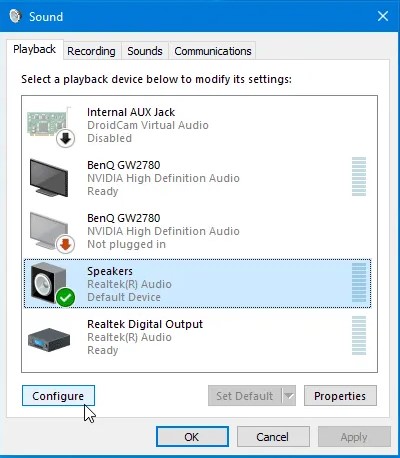Click the ready BenQ GW2780 level meter

click(x=359, y=177)
